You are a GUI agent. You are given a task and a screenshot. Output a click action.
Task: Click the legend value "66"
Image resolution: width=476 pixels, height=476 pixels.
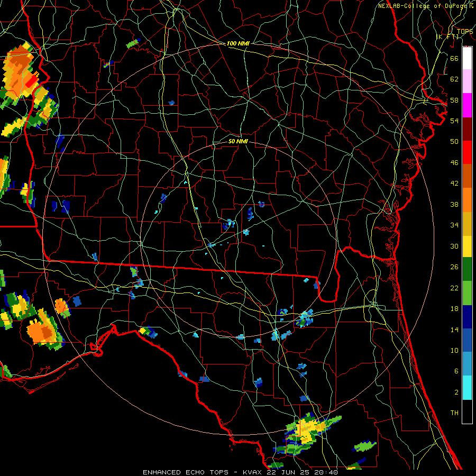(x=454, y=58)
